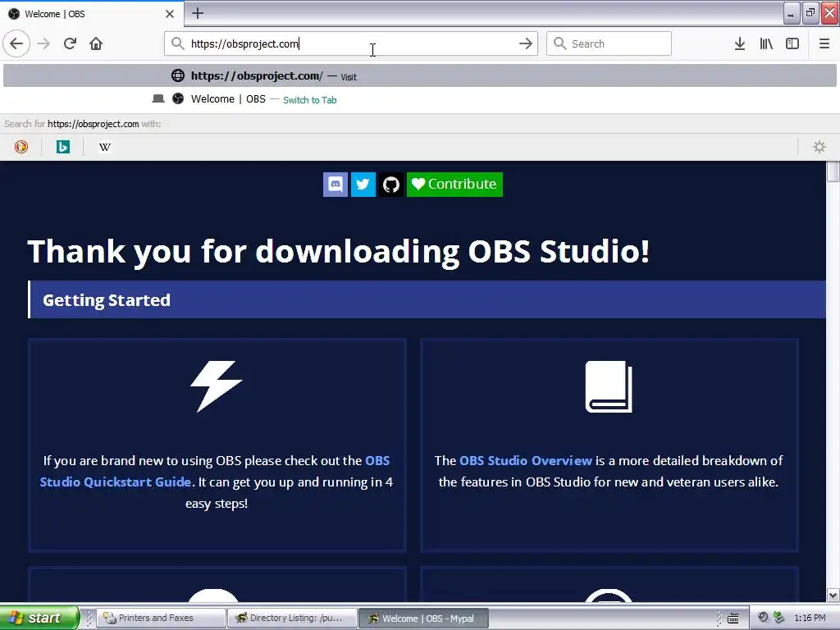840x630 pixels.
Task: Open the downloads panel
Action: [740, 43]
